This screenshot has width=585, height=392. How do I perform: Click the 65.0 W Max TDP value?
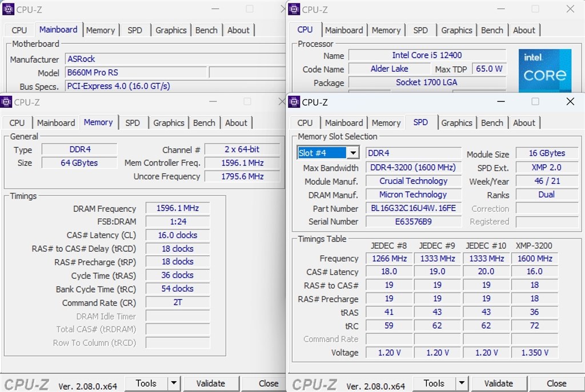[x=489, y=69]
